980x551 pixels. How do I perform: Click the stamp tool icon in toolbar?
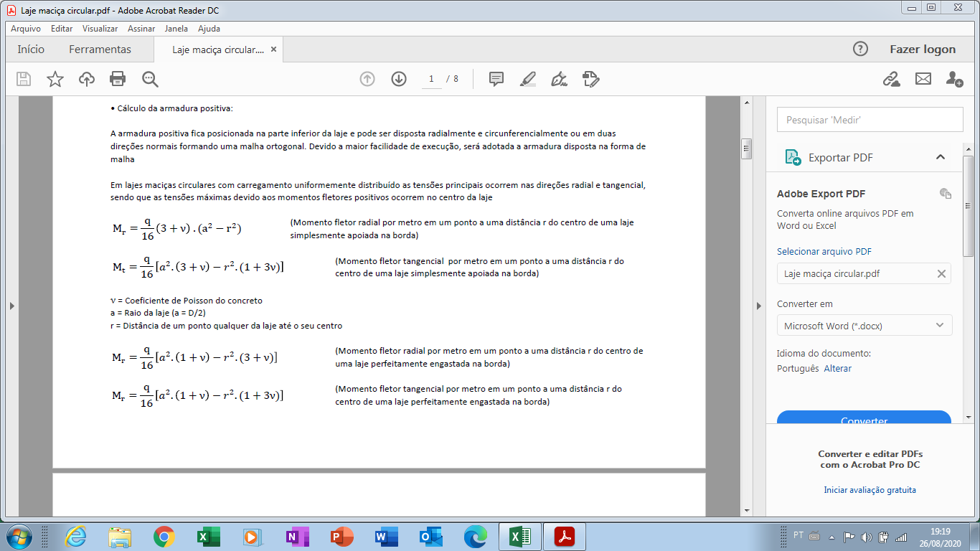pos(590,79)
